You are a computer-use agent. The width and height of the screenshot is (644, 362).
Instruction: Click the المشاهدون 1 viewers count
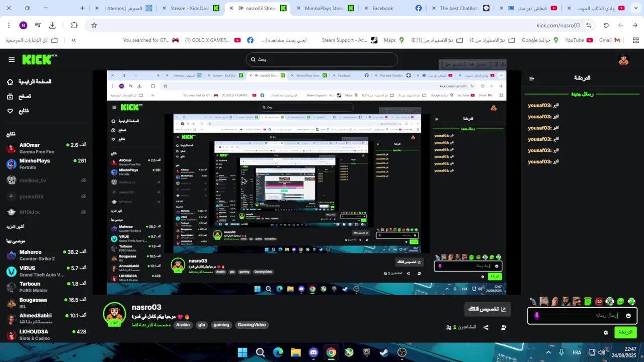tap(461, 327)
